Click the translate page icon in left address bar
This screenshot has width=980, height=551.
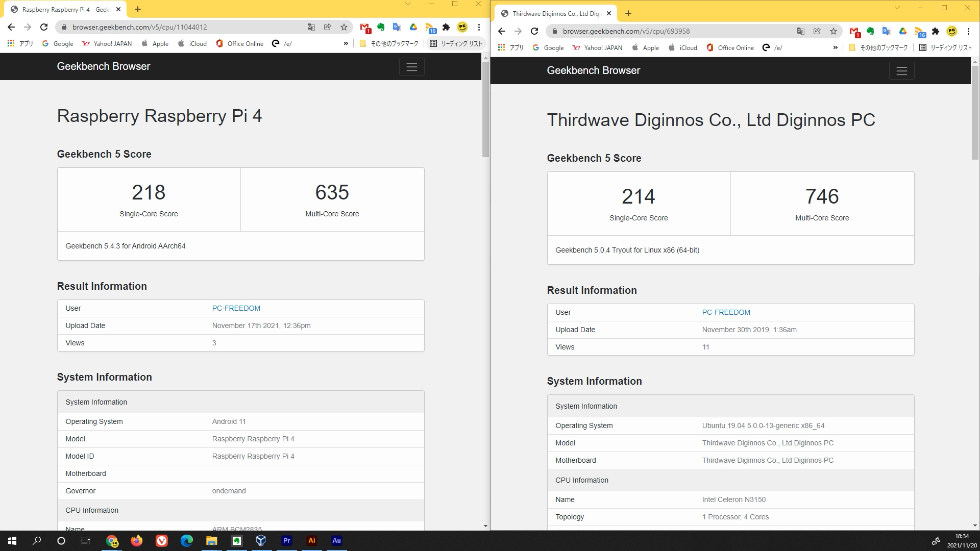click(311, 27)
